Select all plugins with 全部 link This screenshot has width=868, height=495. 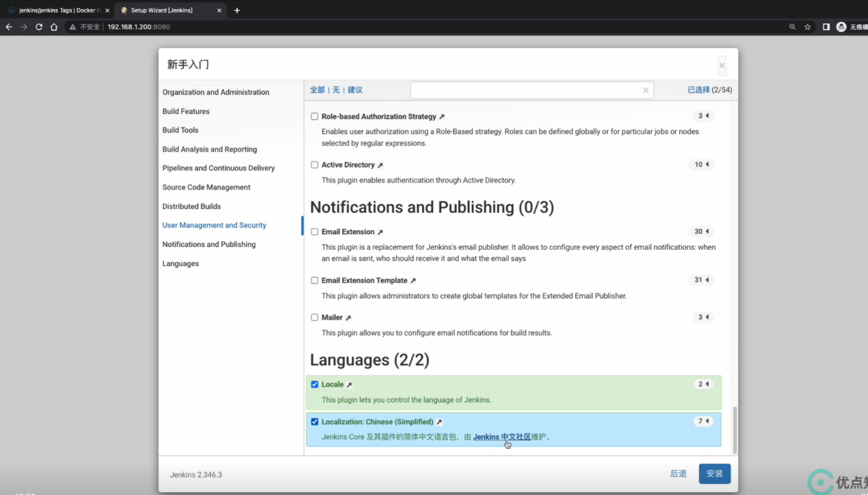click(x=317, y=90)
